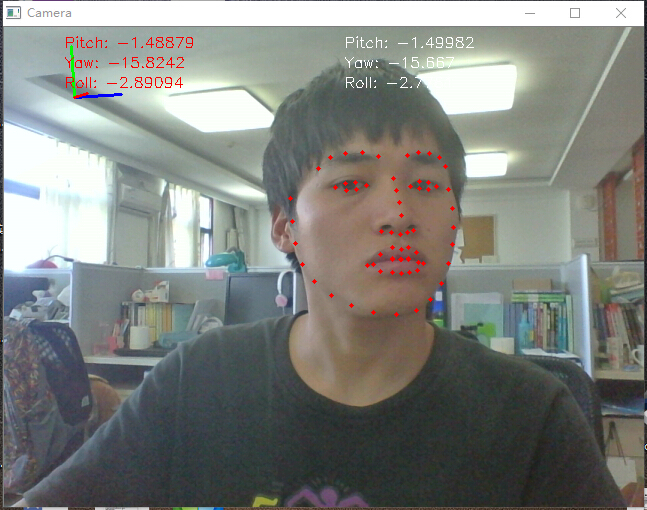Click the red Pitch -1.48879 readout
This screenshot has height=510, width=647.
129,43
